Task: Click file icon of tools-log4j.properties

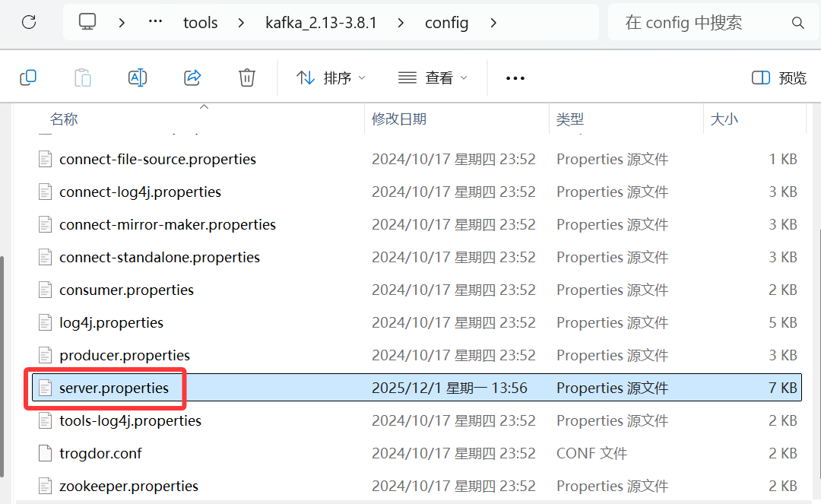Action: coord(46,421)
